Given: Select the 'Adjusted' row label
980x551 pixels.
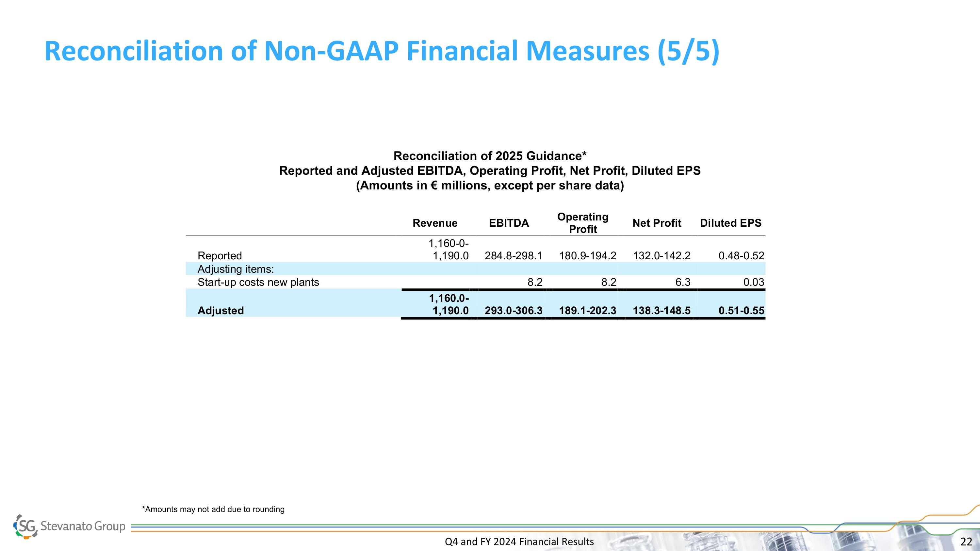Looking at the screenshot, I should 220,311.
